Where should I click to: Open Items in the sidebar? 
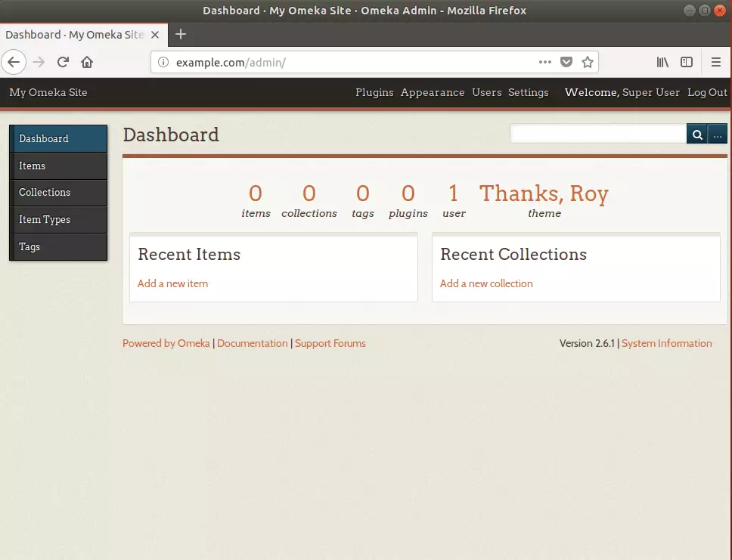[58, 166]
